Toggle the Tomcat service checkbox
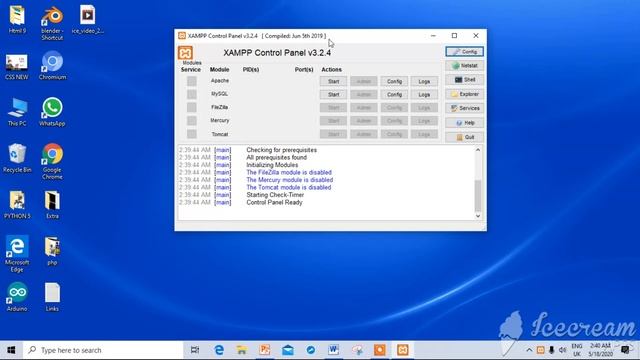This screenshot has width=640, height=360. [191, 134]
